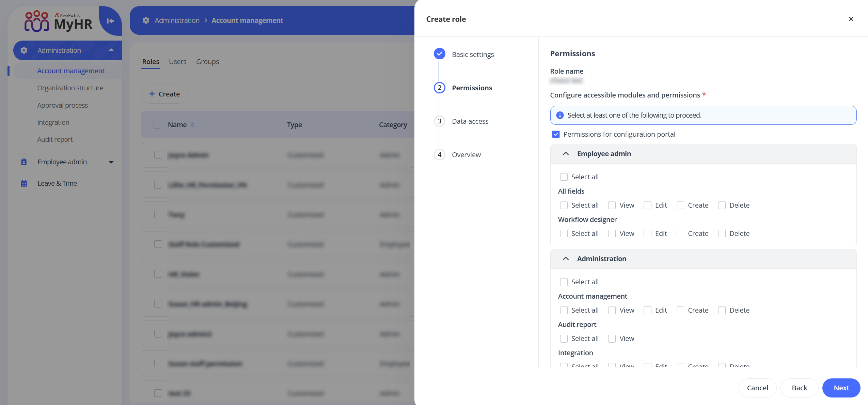The image size is (868, 405).
Task: Open the Roles tab
Action: coord(151,62)
